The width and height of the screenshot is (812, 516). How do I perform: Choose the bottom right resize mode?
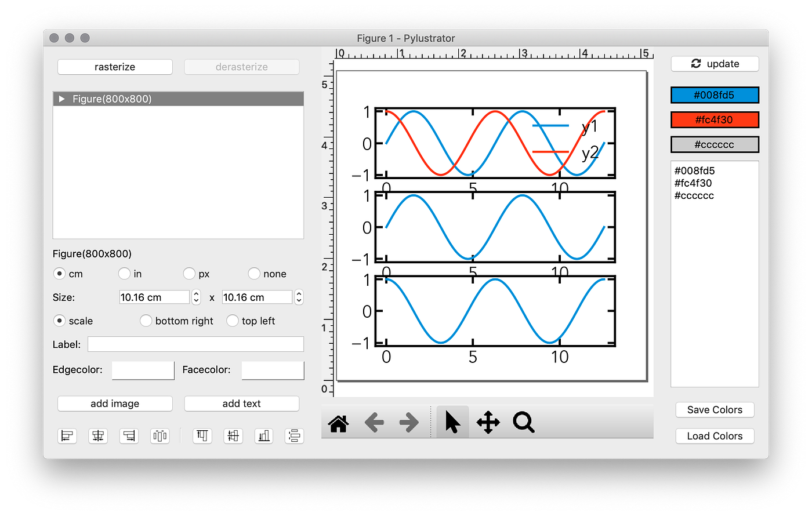(146, 320)
